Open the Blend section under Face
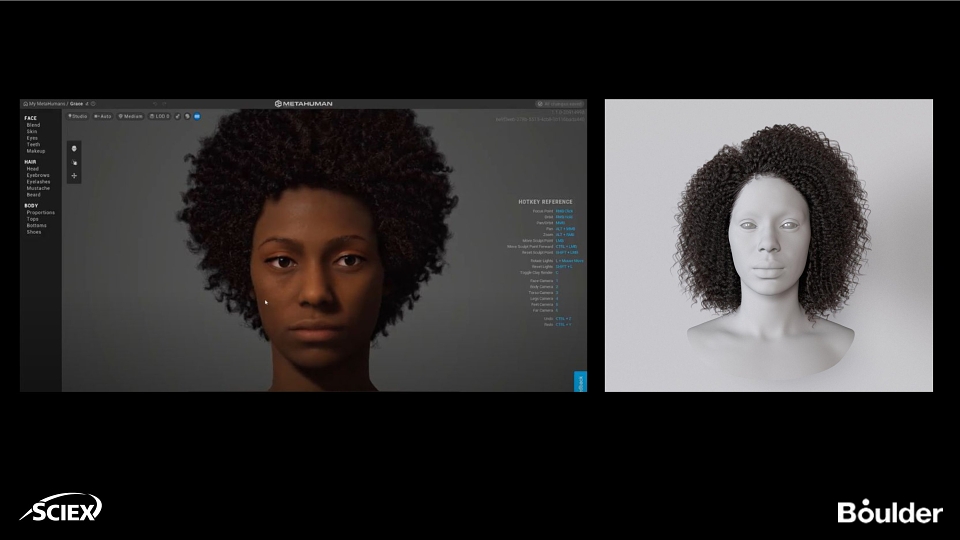960x540 pixels. 33,125
